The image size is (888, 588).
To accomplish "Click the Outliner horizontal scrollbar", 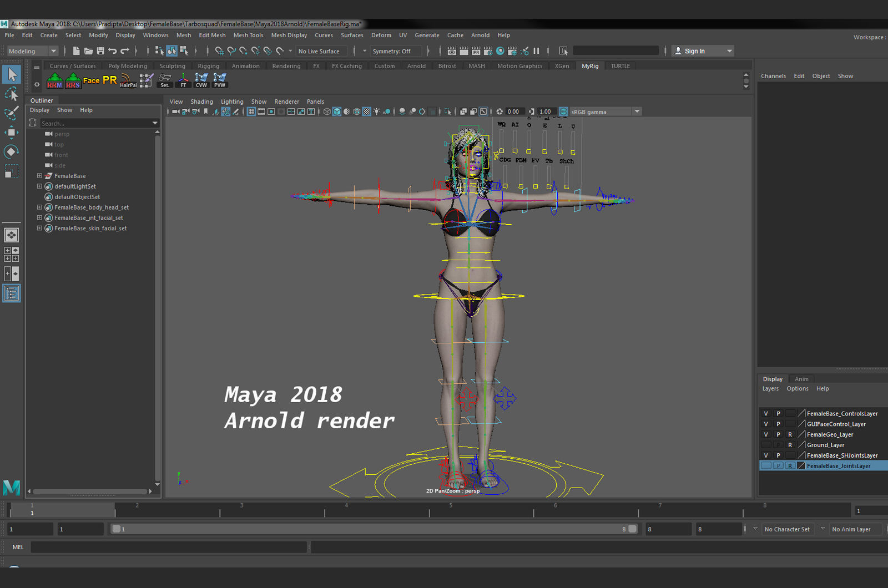I will pyautogui.click(x=89, y=491).
